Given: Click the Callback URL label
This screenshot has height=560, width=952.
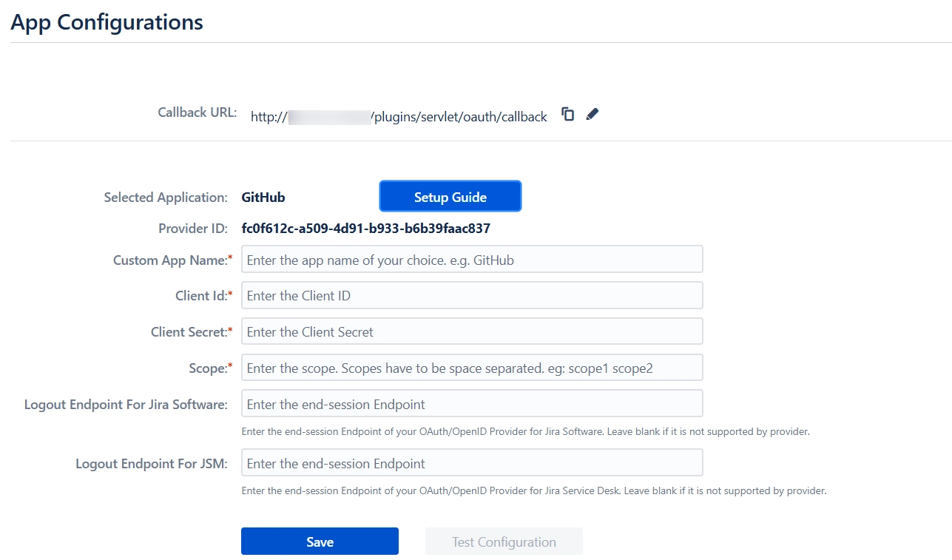Looking at the screenshot, I should pyautogui.click(x=198, y=112).
